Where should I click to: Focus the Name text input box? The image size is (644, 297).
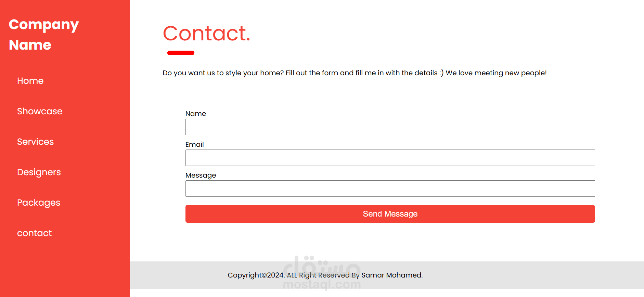(390, 127)
